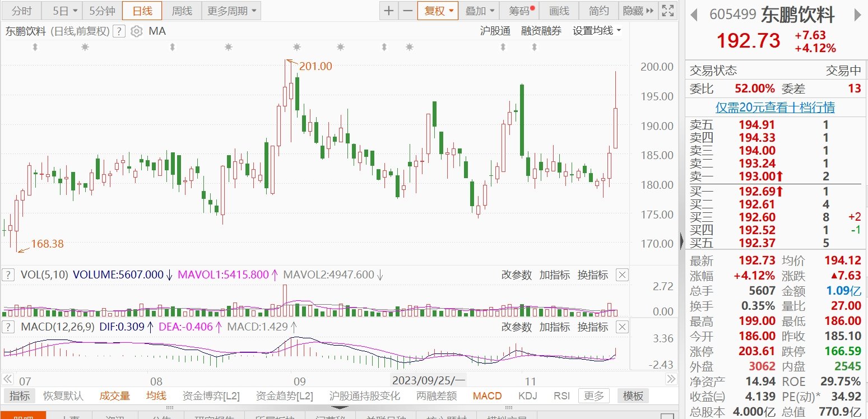This screenshot has width=868, height=419.
Task: Toggle 成交量 indicator
Action: click(x=115, y=396)
